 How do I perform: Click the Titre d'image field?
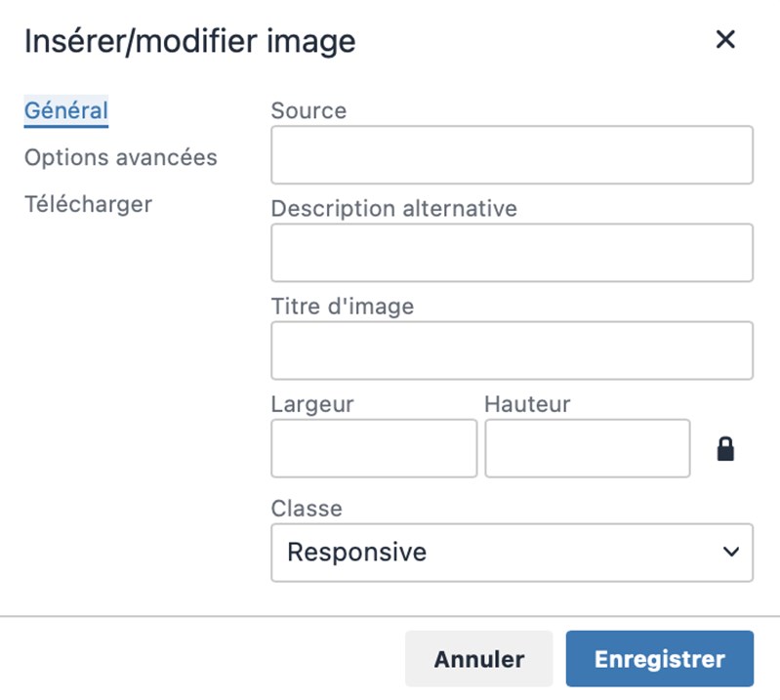[x=512, y=350]
